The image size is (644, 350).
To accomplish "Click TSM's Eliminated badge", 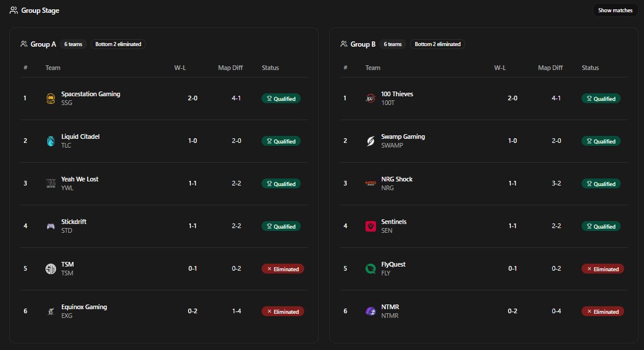I will click(283, 269).
